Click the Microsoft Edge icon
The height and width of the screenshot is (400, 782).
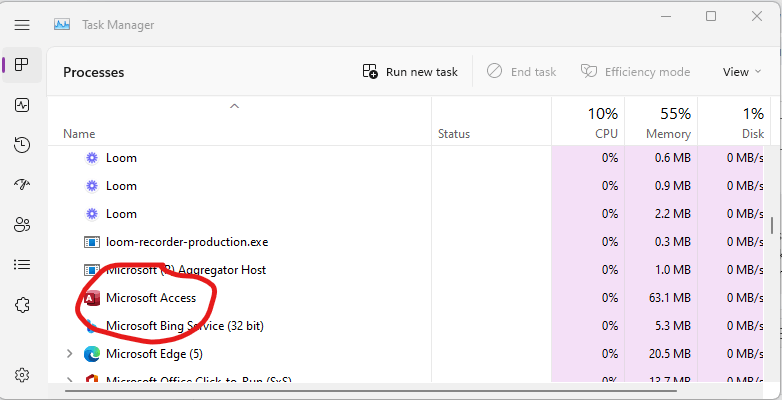[x=92, y=354]
